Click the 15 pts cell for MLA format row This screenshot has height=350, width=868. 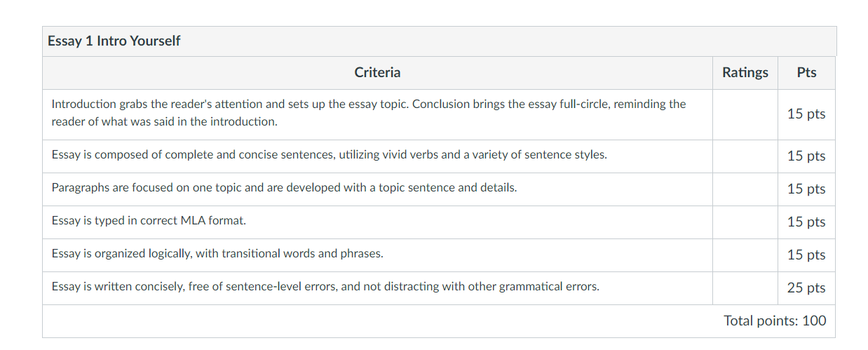tap(807, 222)
